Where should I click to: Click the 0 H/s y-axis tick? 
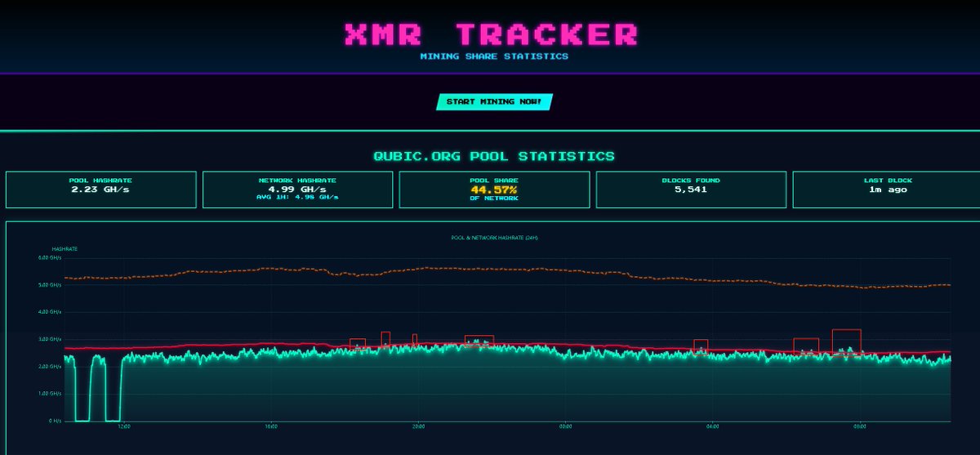55,421
